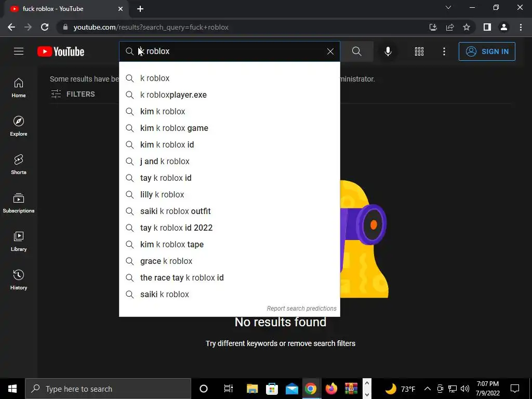Open Firefox from taskbar
The width and height of the screenshot is (532, 399).
pyautogui.click(x=331, y=389)
